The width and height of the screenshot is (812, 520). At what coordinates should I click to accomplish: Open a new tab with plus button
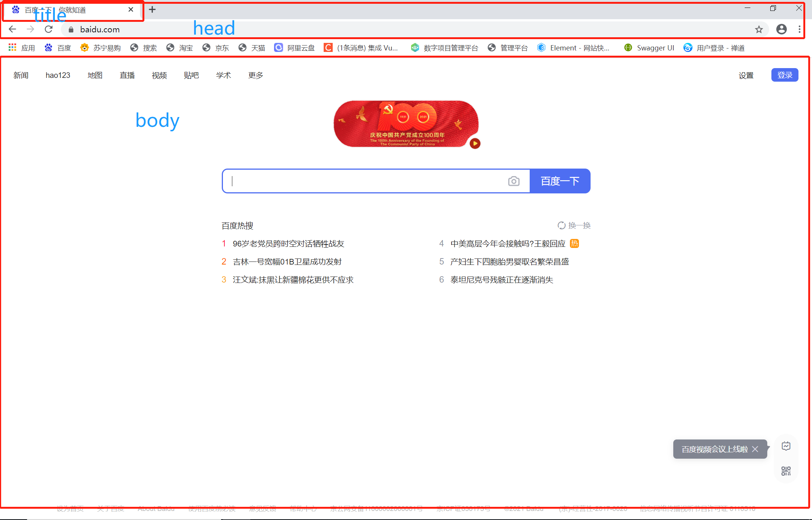[x=152, y=10]
